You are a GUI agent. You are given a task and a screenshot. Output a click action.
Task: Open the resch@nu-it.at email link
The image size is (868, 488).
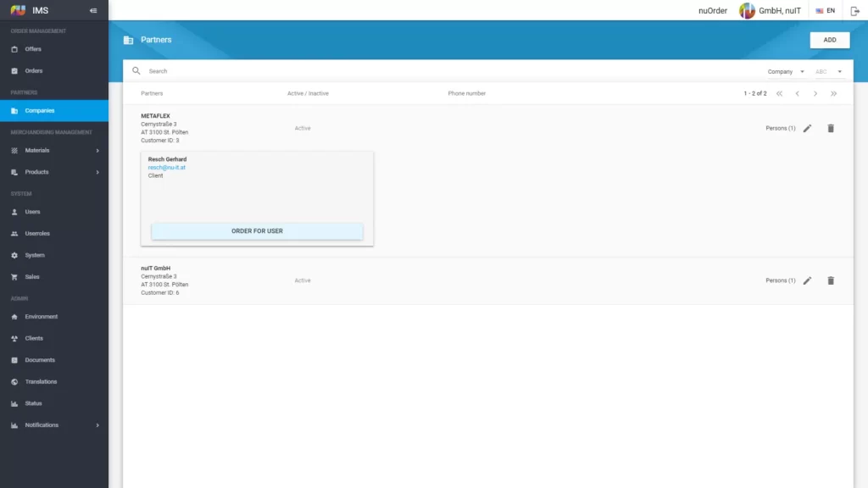(x=167, y=168)
